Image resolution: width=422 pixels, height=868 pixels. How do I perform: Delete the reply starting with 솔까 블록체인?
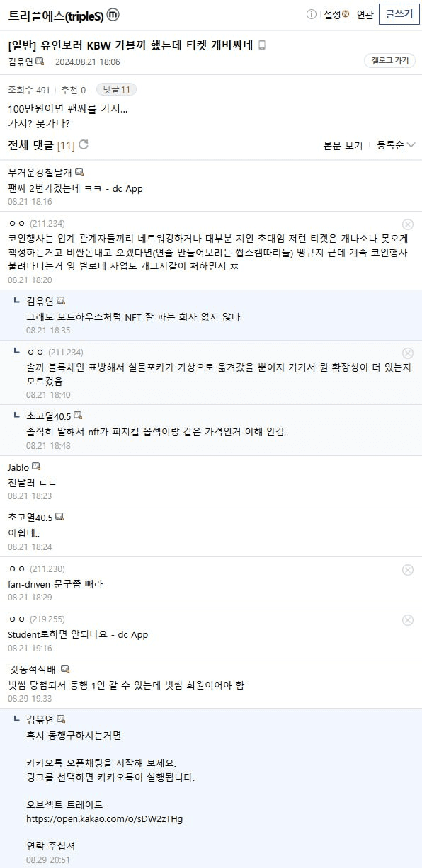tap(408, 353)
